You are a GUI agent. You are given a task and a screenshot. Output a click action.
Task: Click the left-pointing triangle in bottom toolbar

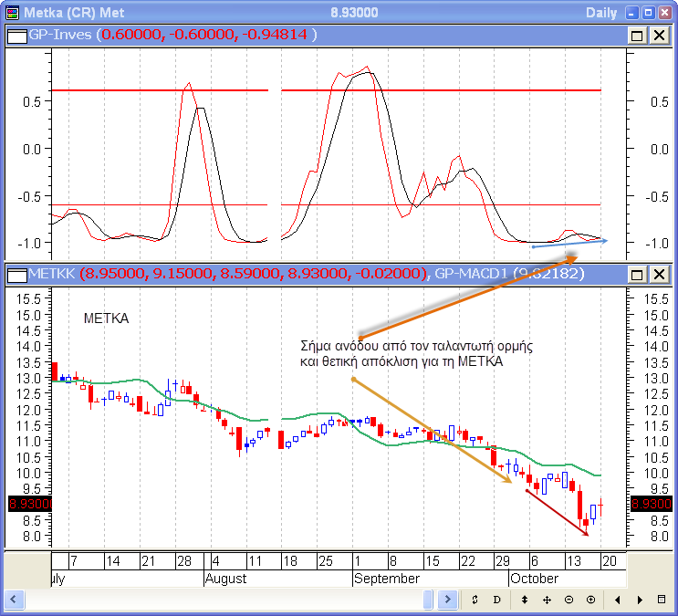tap(618, 600)
